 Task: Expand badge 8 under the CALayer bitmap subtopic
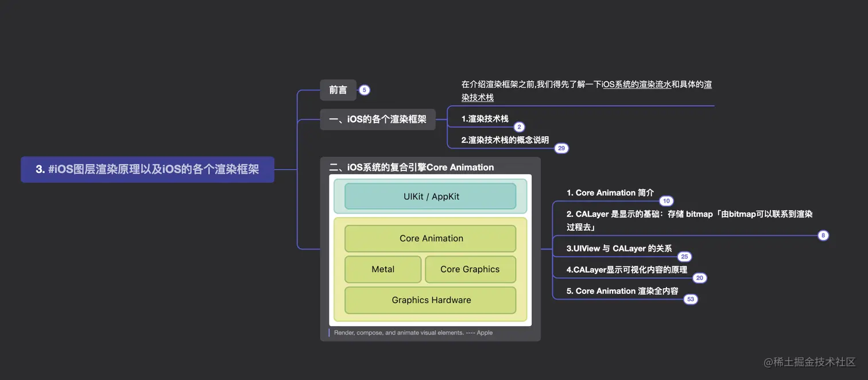tap(823, 235)
